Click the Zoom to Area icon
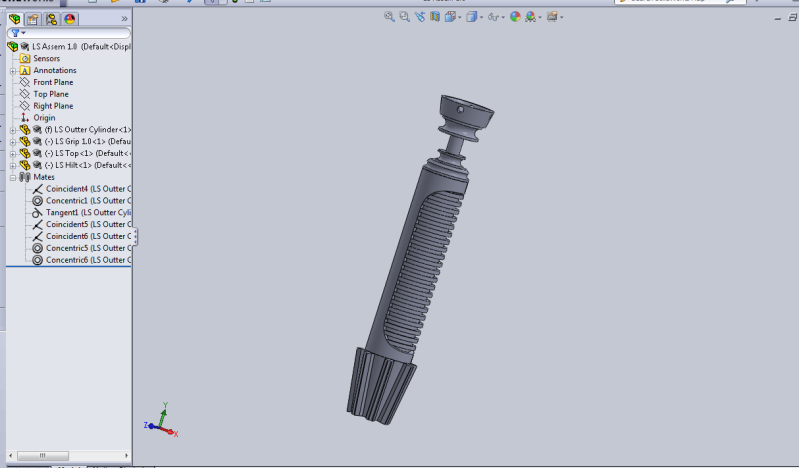799x468 pixels. [x=405, y=17]
